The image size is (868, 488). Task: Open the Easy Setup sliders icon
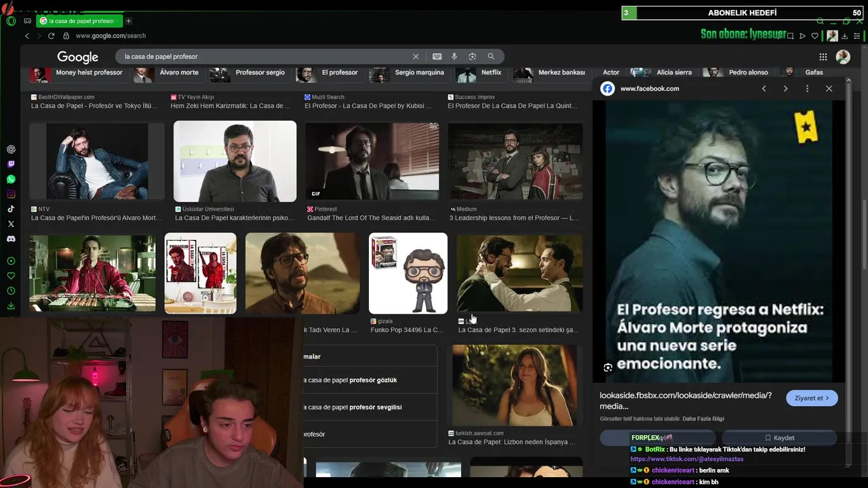point(856,36)
